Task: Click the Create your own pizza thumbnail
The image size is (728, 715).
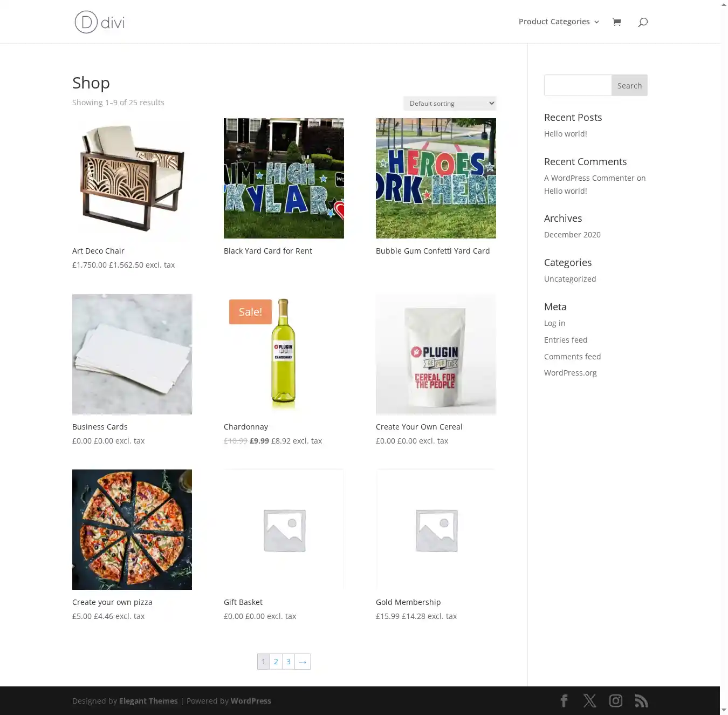Action: [x=132, y=529]
